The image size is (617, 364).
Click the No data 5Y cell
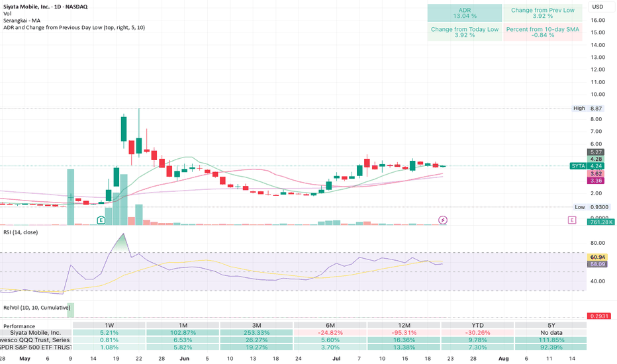pos(551,332)
